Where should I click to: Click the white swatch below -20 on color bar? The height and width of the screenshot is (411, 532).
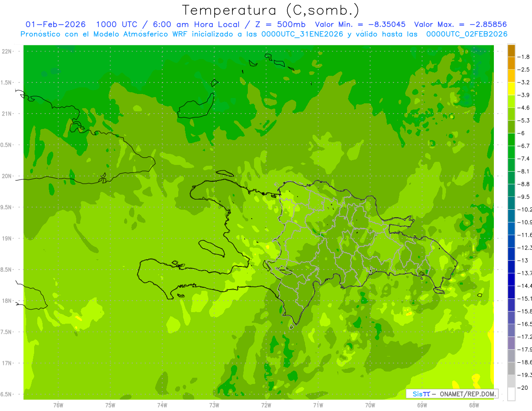tap(511, 394)
